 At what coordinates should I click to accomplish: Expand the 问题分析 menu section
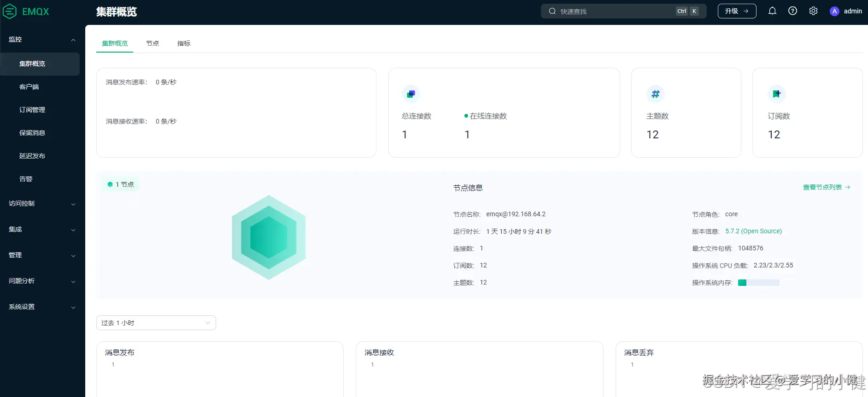click(x=42, y=281)
